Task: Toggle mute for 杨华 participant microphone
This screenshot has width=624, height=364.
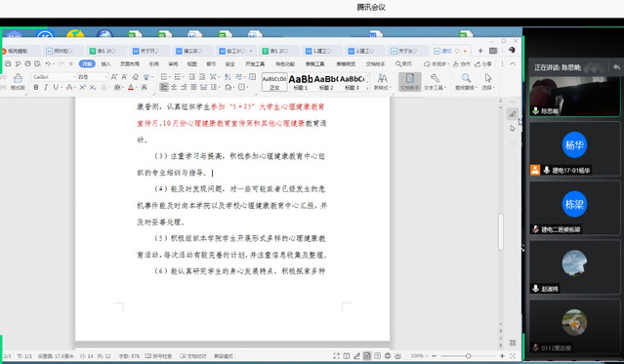Action: coord(547,170)
